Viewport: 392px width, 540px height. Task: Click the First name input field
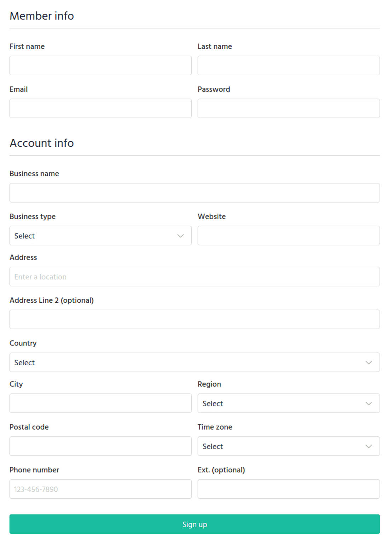[100, 65]
